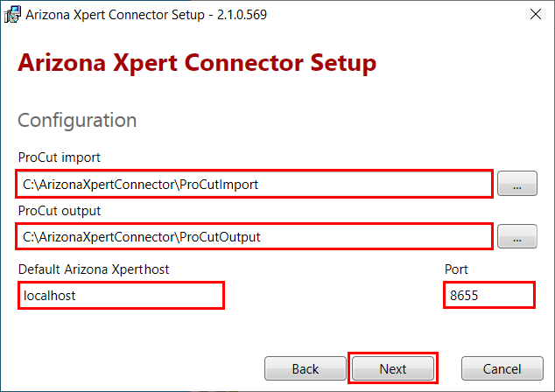Screen dimensions: 555x392
Task: Focus the ProCut import path field
Action: pos(254,184)
